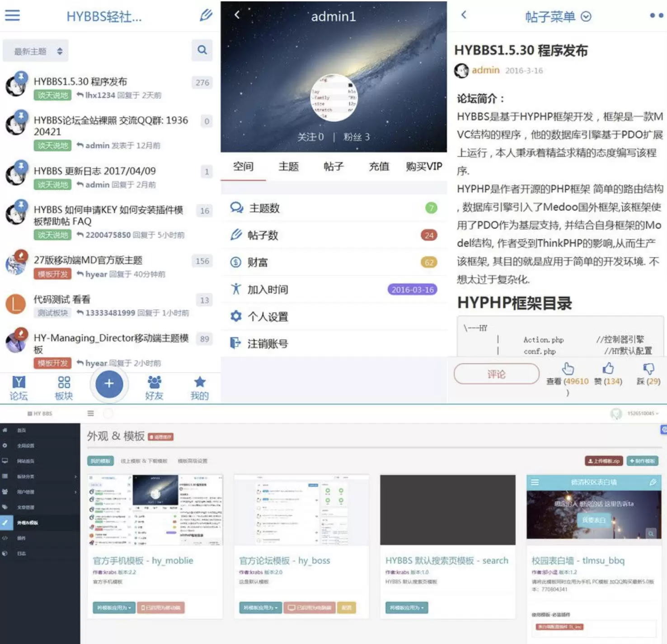667x644 pixels.
Task: Expand 用户管理 in admin sidebar
Action: coord(40,492)
